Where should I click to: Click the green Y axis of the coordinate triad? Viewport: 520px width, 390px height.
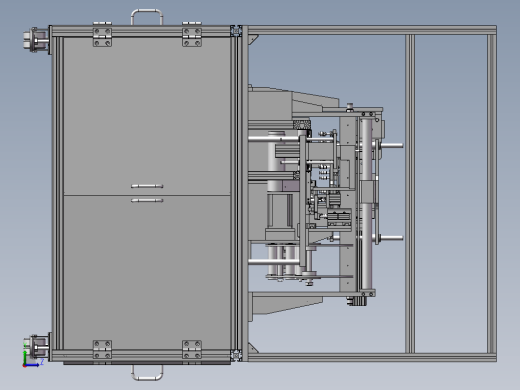(25, 358)
